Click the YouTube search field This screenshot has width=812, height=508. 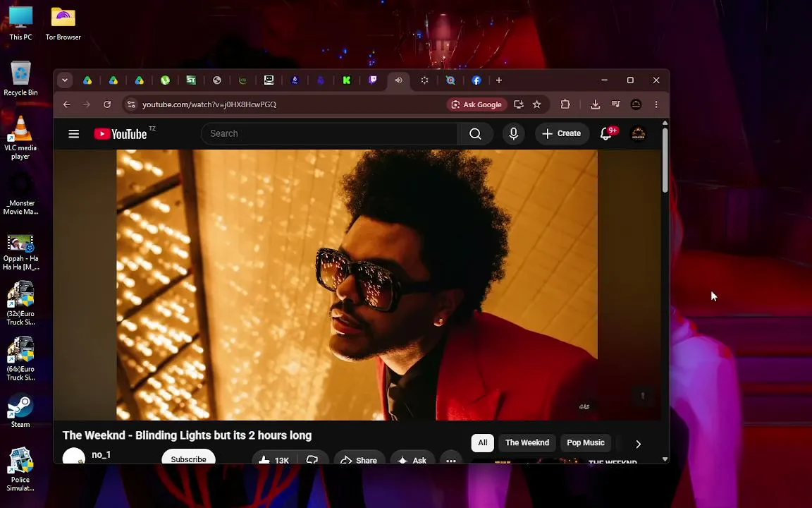coord(329,134)
